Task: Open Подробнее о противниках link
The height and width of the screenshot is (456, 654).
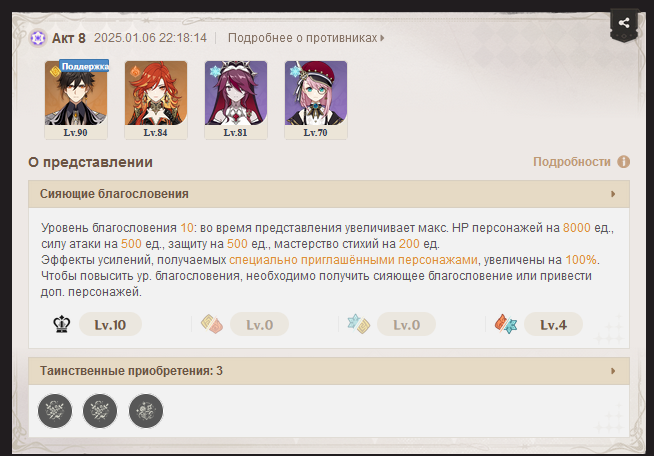Action: 306,38
